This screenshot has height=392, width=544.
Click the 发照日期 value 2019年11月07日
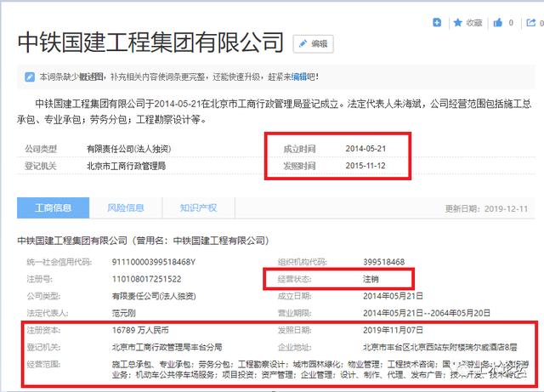point(393,330)
